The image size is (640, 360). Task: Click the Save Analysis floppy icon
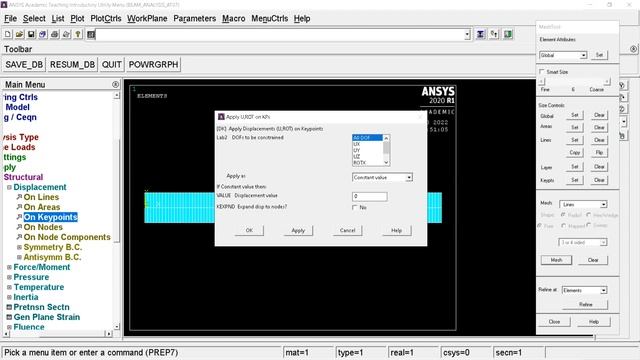pos(31,35)
